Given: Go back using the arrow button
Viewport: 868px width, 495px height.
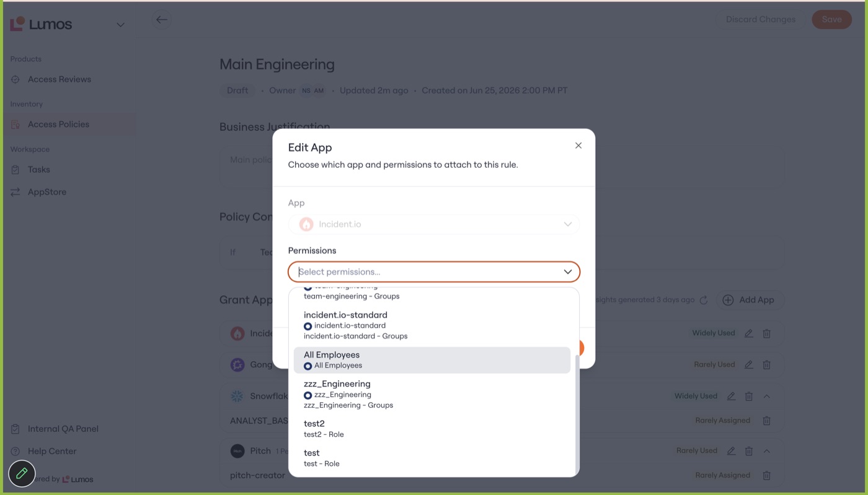Looking at the screenshot, I should coord(162,19).
